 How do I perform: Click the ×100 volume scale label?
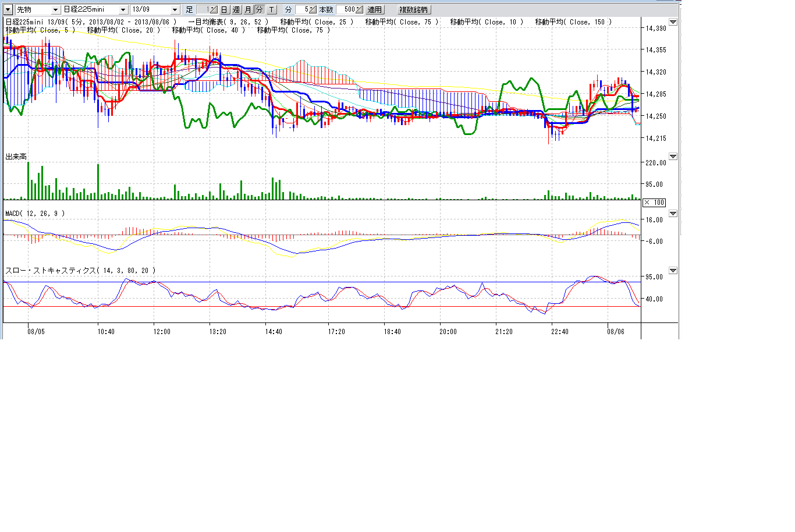[x=654, y=203]
